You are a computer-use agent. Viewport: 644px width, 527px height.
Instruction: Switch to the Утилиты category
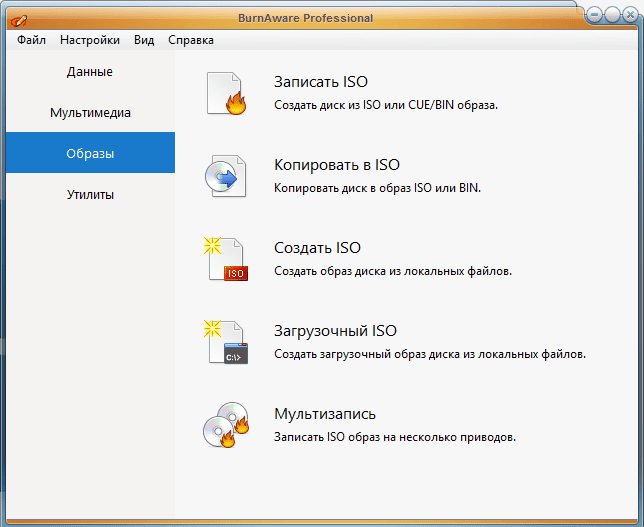90,194
